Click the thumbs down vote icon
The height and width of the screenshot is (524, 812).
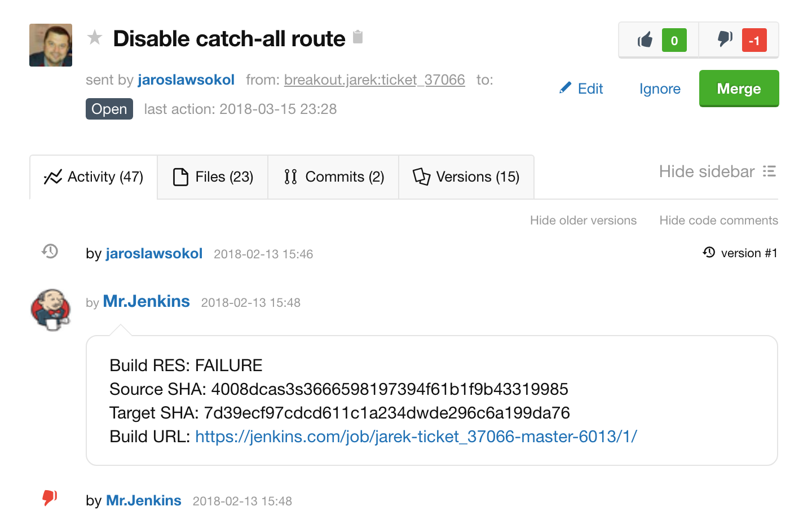pos(725,39)
